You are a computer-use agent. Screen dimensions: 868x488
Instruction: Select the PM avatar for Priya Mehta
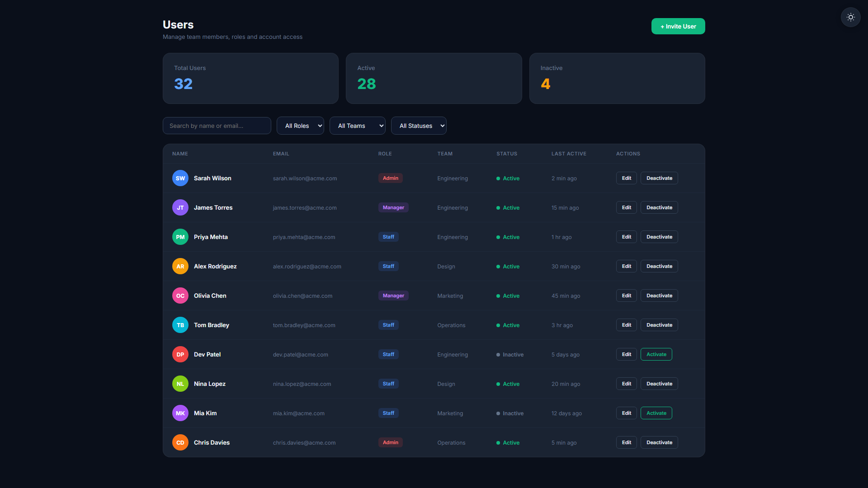click(180, 237)
